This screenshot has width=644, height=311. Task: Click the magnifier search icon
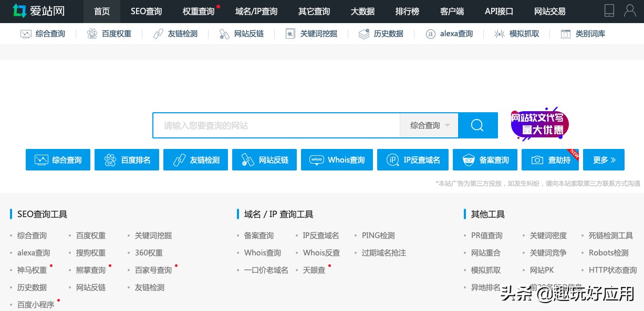coord(477,125)
